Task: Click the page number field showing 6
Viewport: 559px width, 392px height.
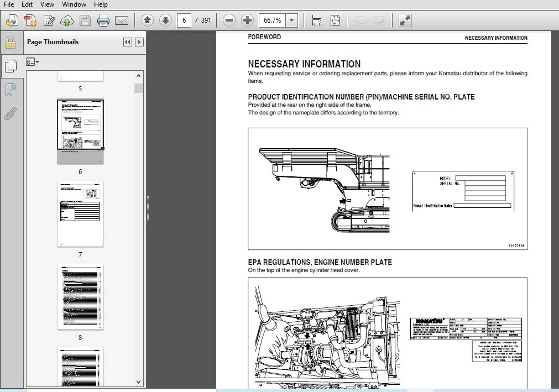Action: point(184,20)
